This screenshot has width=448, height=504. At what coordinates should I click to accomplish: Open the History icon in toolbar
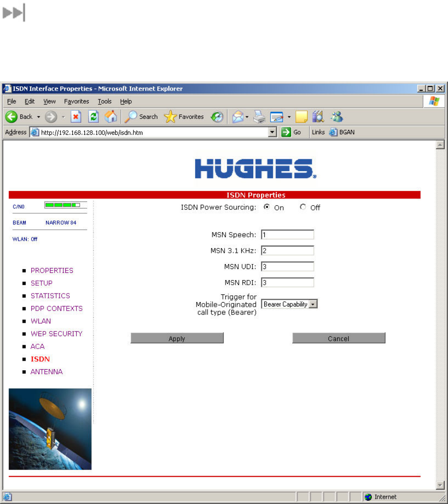[x=217, y=117]
